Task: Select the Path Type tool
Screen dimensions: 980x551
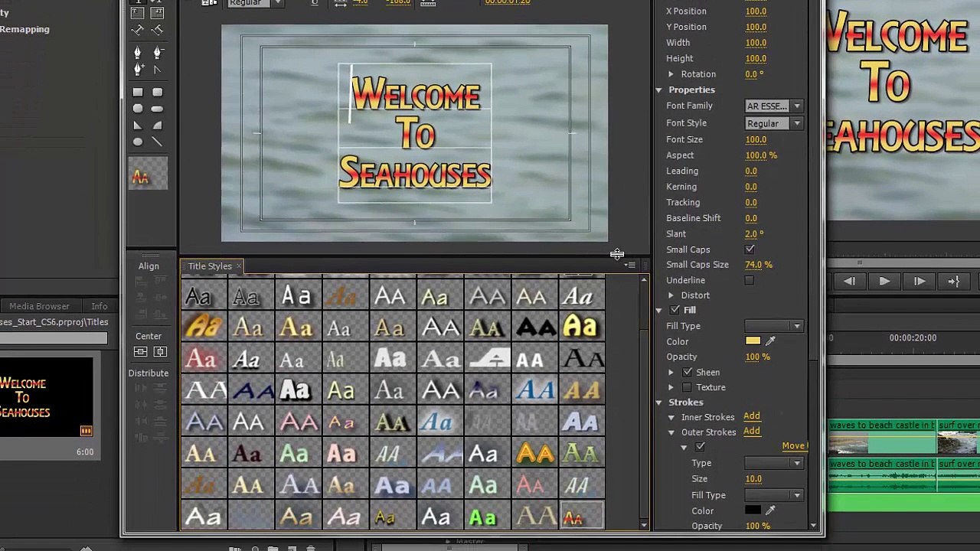Action: (x=138, y=30)
